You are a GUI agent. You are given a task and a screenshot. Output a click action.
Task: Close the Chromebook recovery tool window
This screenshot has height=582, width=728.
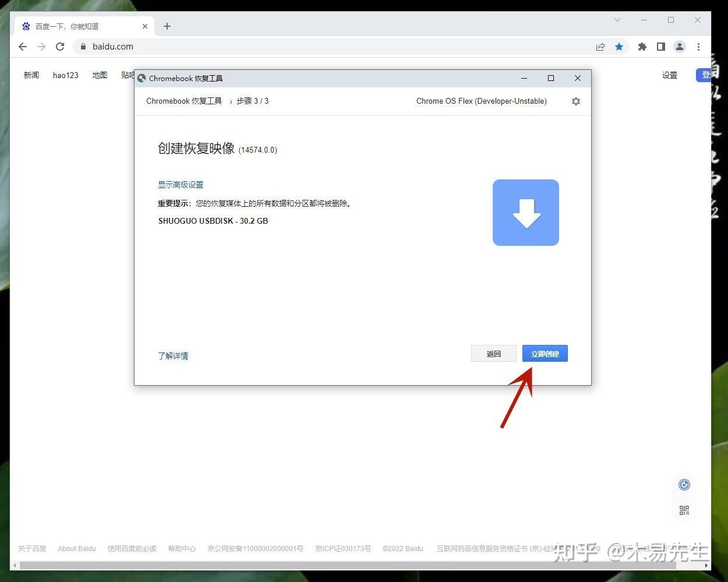[x=578, y=78]
